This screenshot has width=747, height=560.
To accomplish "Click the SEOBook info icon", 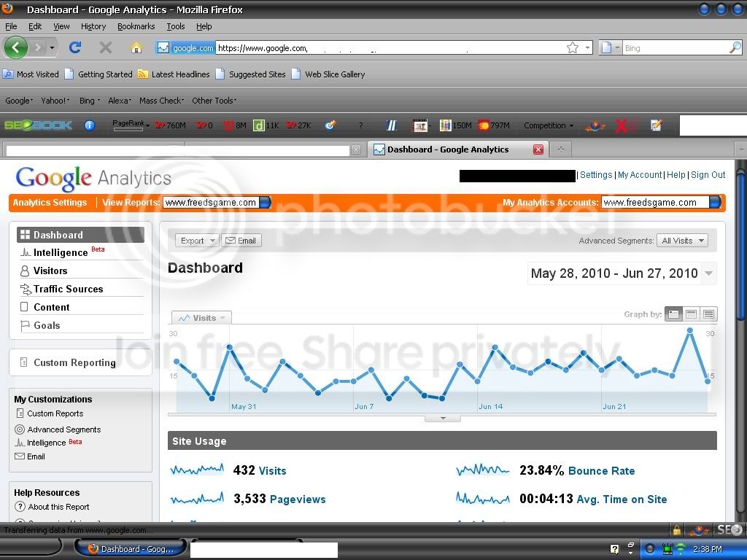I will click(90, 125).
